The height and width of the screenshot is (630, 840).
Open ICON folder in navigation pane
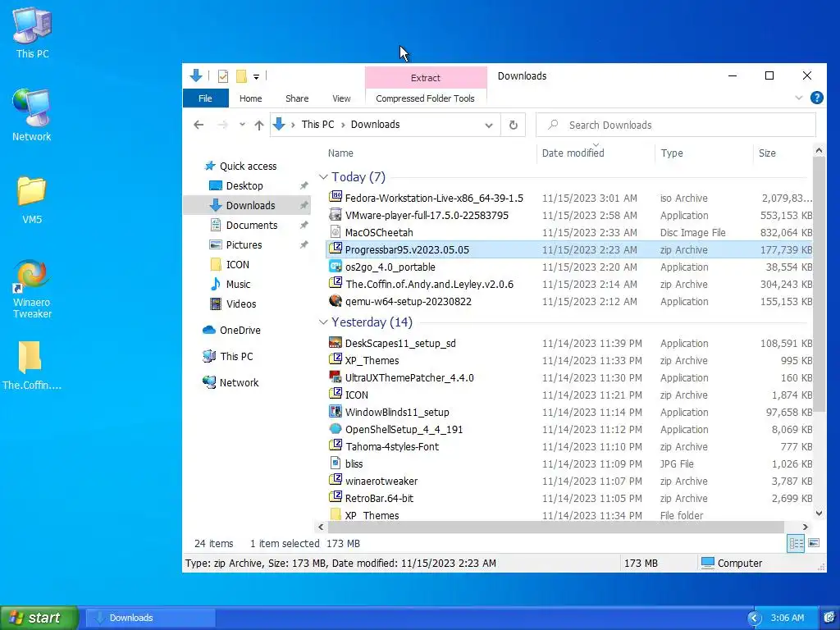[237, 265]
